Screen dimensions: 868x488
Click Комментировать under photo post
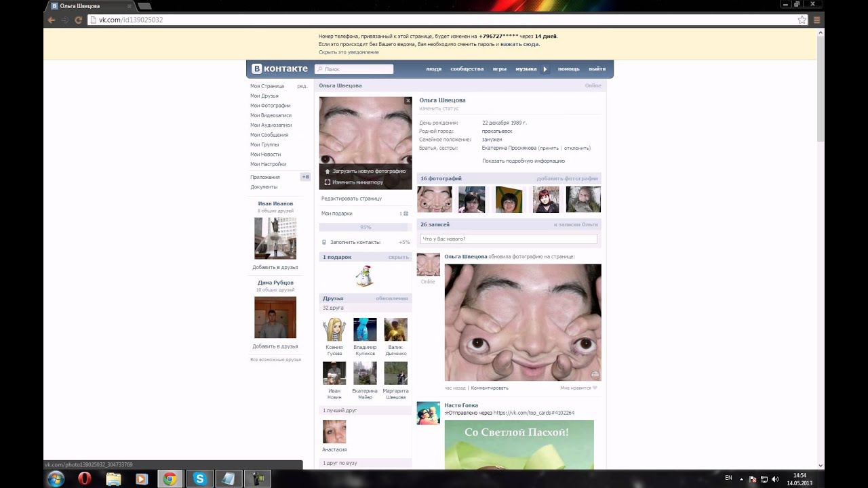click(490, 388)
